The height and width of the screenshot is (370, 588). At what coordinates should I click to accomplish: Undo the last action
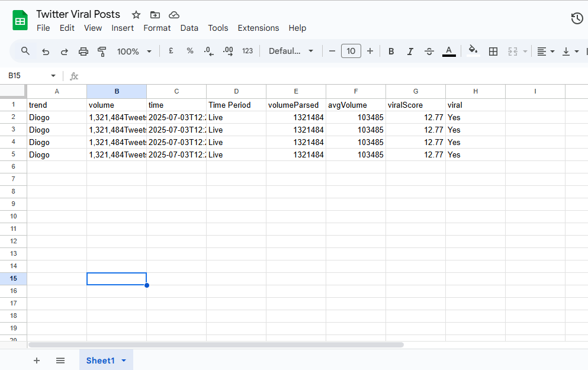(46, 52)
